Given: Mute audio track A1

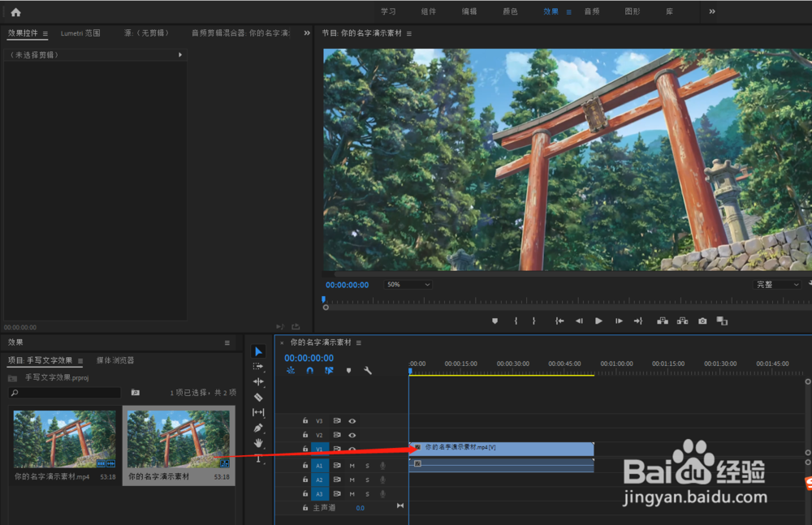Looking at the screenshot, I should (352, 466).
